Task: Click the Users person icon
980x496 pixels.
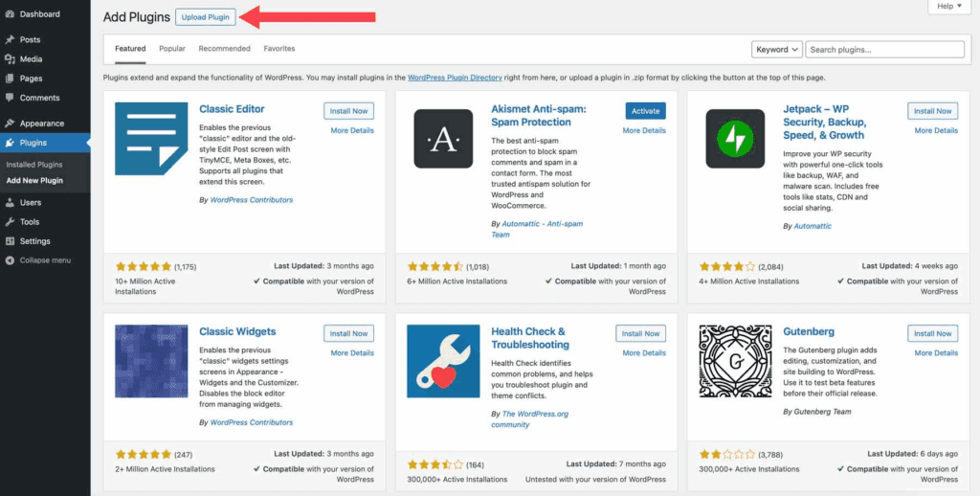Action: coord(10,202)
